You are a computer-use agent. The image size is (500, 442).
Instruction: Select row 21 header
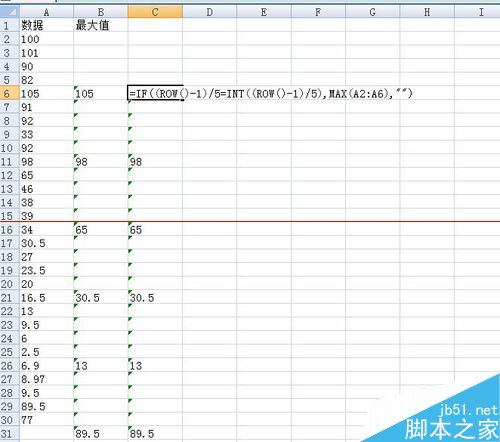(10, 297)
